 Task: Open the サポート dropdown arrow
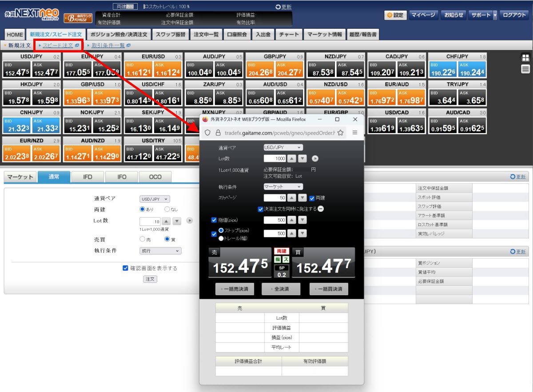495,15
